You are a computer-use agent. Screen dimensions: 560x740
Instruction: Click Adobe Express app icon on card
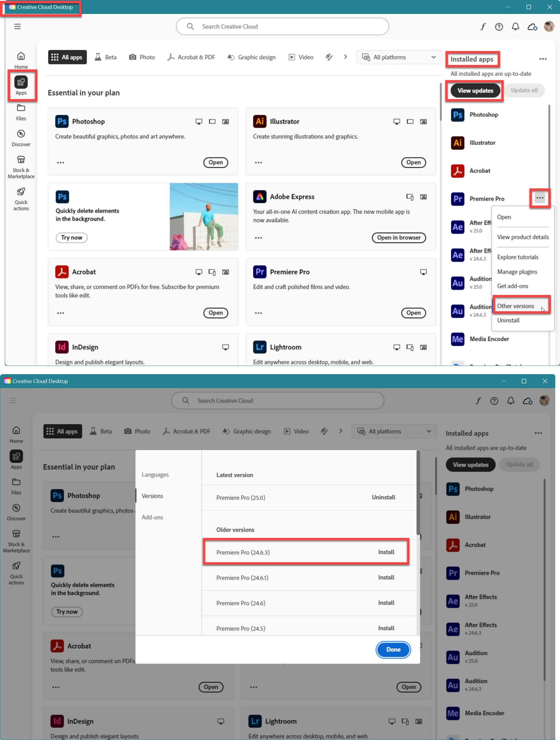[x=260, y=197]
